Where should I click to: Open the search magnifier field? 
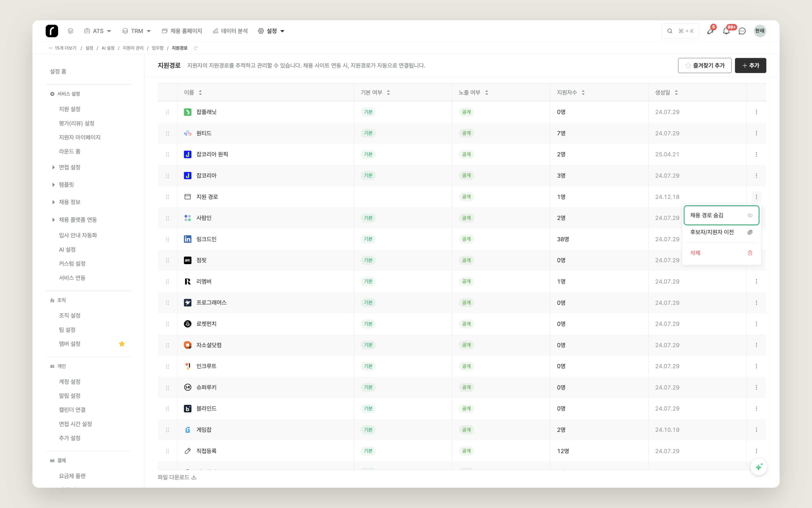coord(680,31)
